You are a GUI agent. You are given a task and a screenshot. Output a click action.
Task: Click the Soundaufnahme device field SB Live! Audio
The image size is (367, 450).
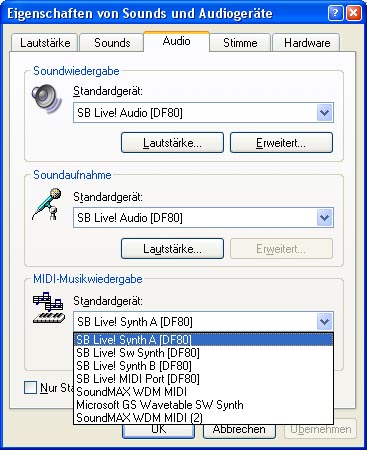click(203, 218)
